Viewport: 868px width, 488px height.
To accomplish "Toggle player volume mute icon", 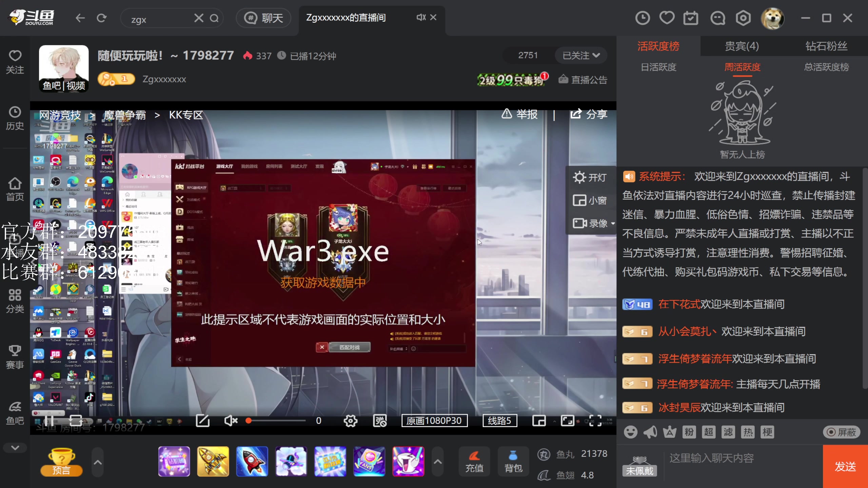I will pos(231,421).
